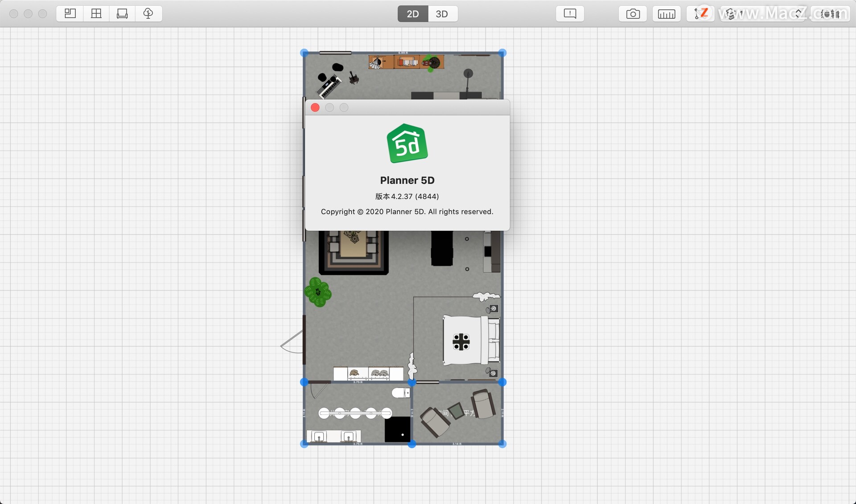The image size is (856, 504).
Task: Click the multi-panel grid view icon
Action: coord(96,13)
